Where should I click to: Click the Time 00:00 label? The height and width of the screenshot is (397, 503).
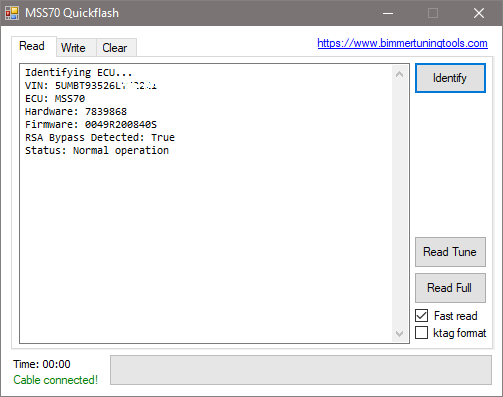pyautogui.click(x=42, y=364)
